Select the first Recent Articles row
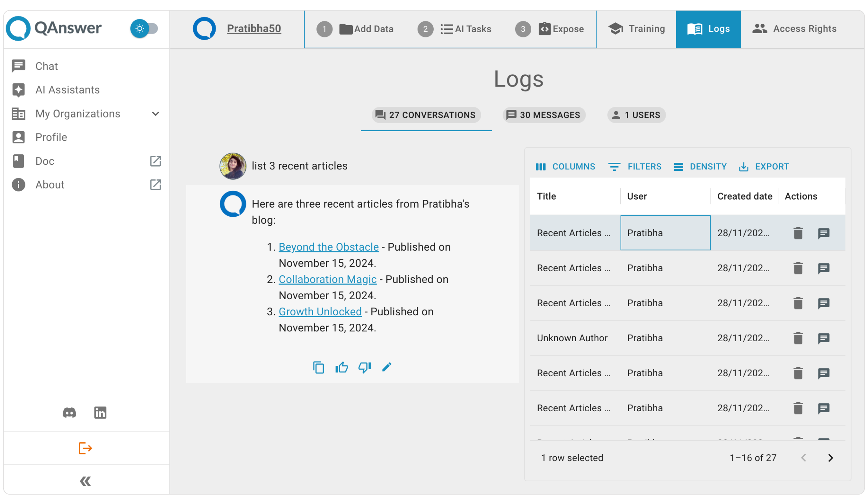Screen dimensions: 868x504 [x=573, y=233]
